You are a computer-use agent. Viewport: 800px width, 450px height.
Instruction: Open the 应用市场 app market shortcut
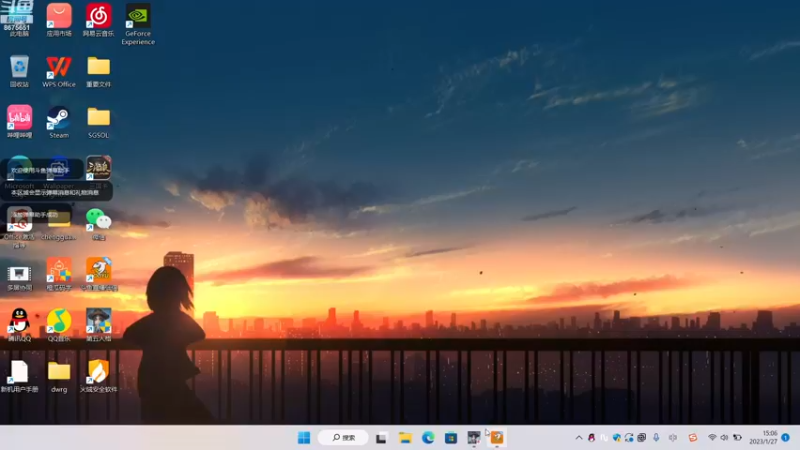coord(59,20)
